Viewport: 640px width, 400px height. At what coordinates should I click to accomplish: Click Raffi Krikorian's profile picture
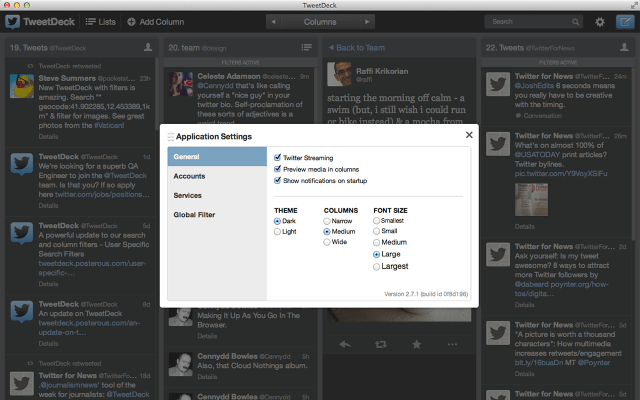coord(339,74)
